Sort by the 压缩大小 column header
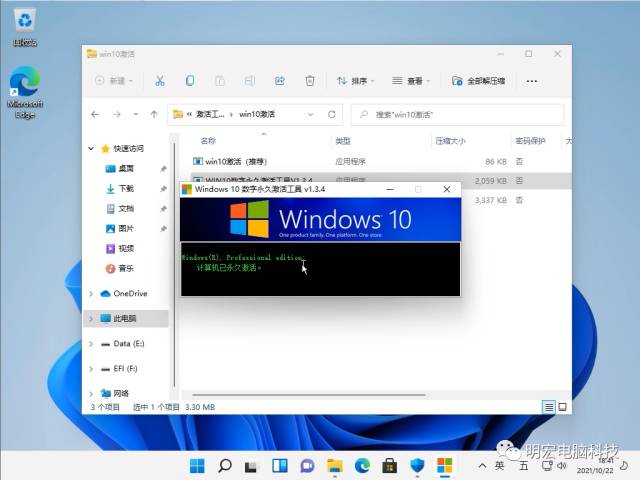The height and width of the screenshot is (480, 640). [x=450, y=141]
